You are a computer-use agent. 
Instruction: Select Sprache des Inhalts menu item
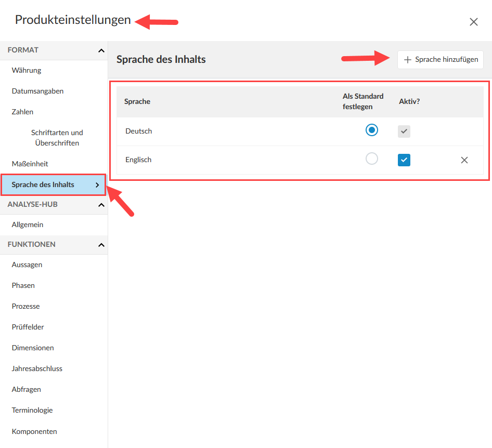pos(54,185)
